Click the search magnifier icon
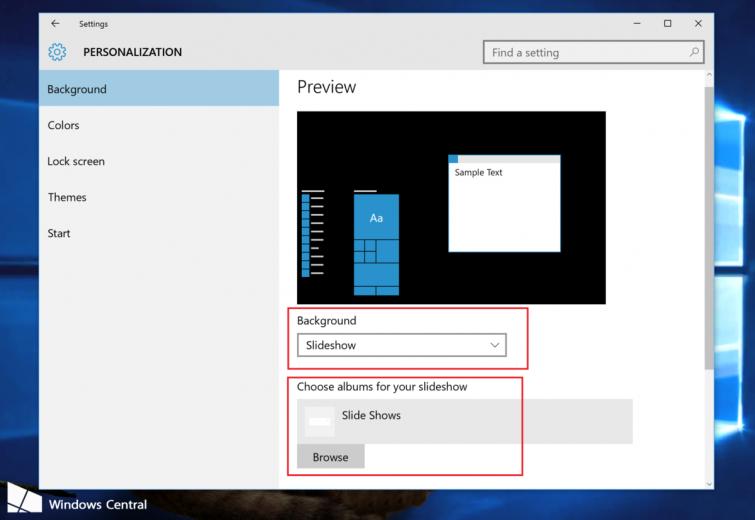755x520 pixels. (694, 52)
